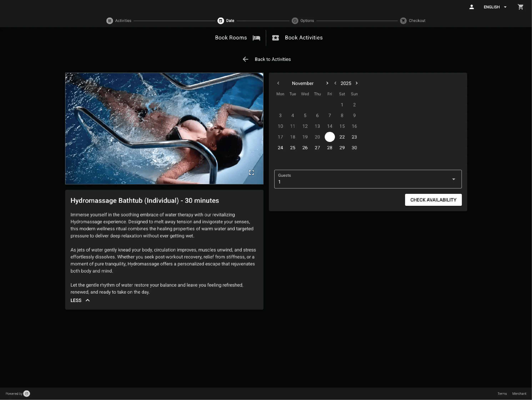Click the back arrow to Activities
Viewport: 532px width, 400px height.
(245, 59)
